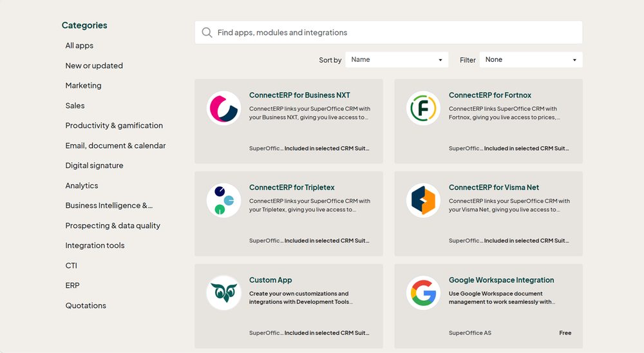
Task: Show All apps category
Action: pyautogui.click(x=79, y=46)
